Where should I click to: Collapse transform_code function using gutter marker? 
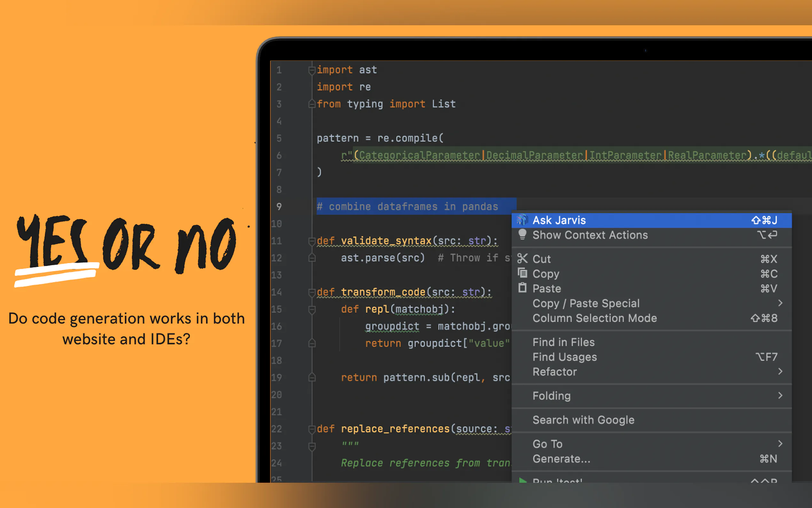point(312,292)
